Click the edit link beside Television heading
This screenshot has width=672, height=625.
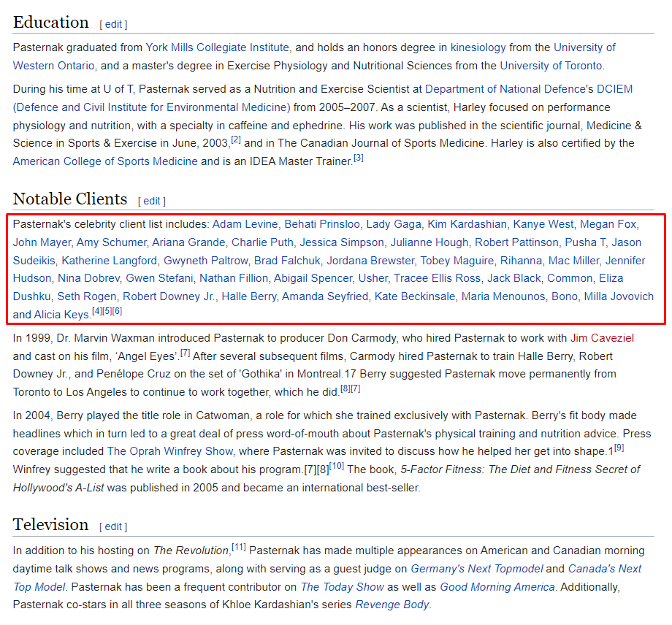tap(113, 526)
